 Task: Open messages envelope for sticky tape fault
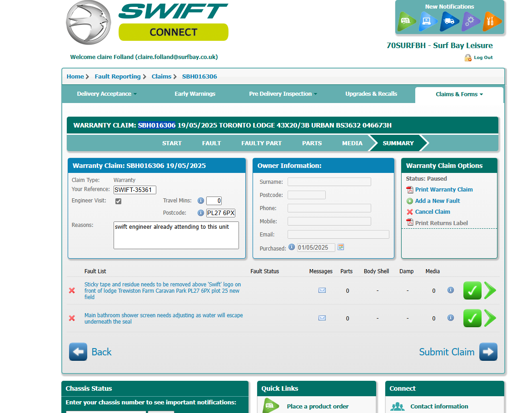[x=322, y=290]
